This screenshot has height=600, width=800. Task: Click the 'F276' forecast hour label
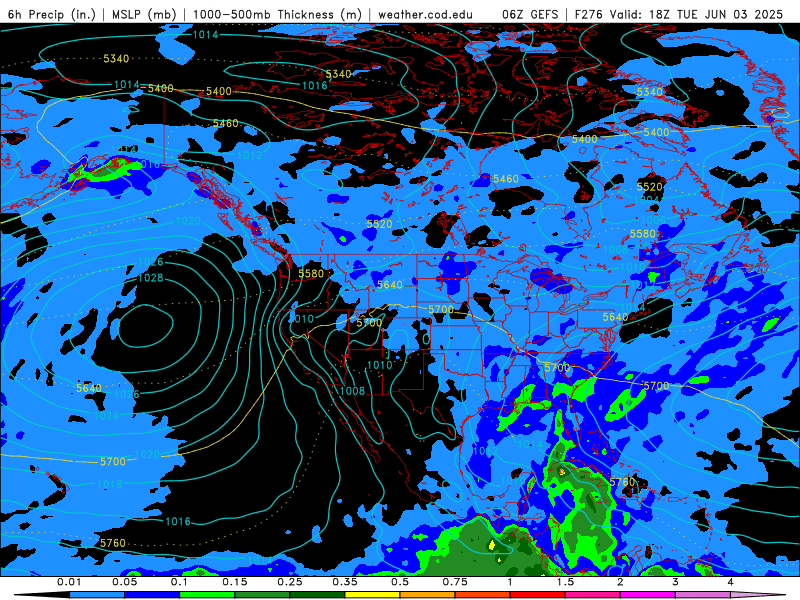[x=588, y=15]
